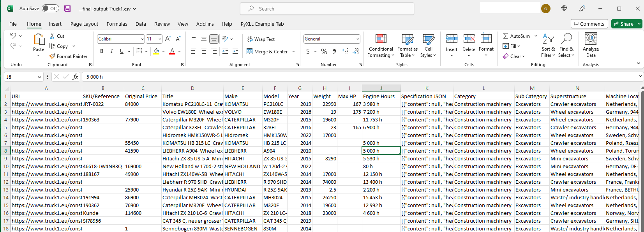Toggle Align Right

[214, 51]
